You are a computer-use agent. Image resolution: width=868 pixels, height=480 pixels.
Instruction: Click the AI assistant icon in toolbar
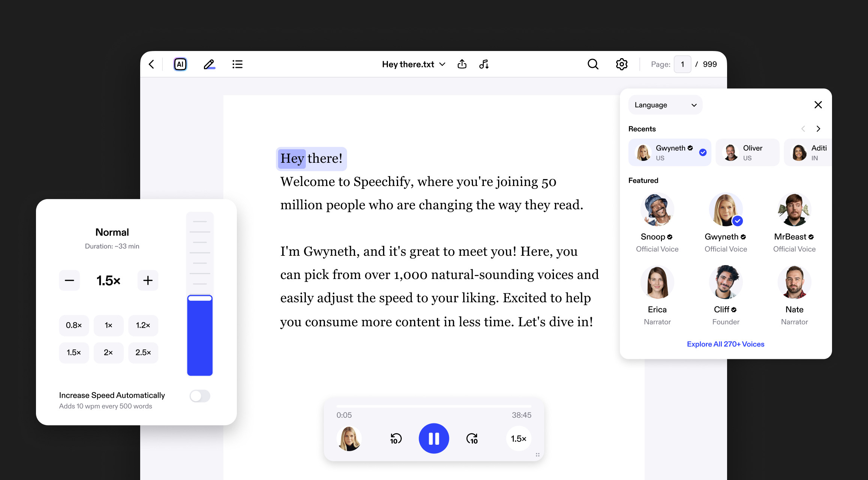[x=180, y=64]
